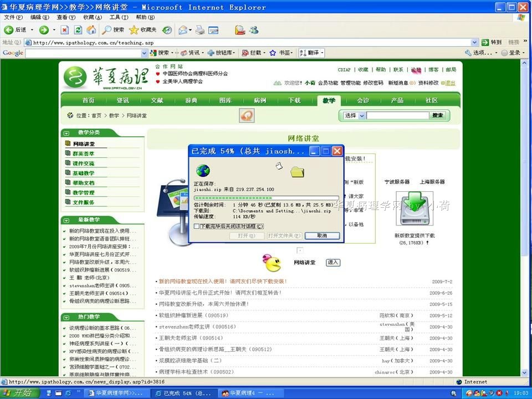Click 拦截 popup blocker on Google toolbar
This screenshot has width=532, height=399.
pos(252,53)
